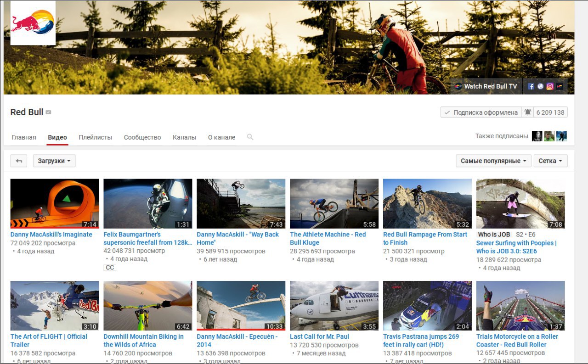The height and width of the screenshot is (364, 588).
Task: Click the 18 289 622 просмотра view count
Action: point(509,259)
